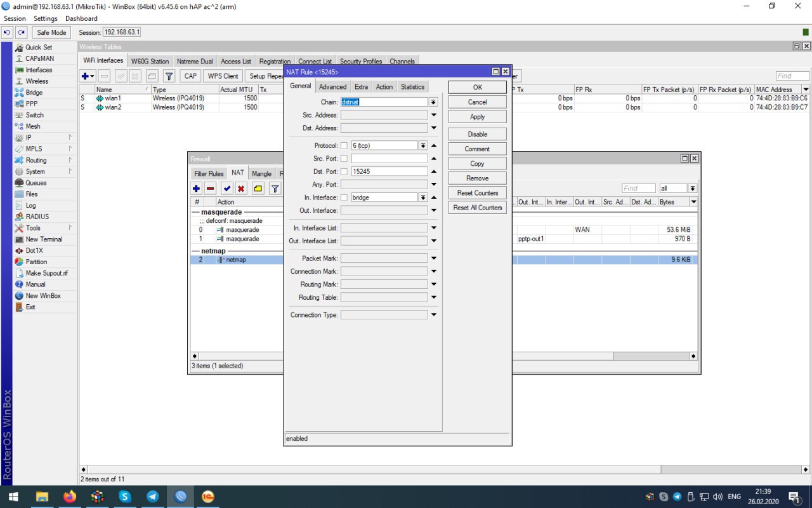Open the 'all' filter dropdown in Firewall

[693, 189]
